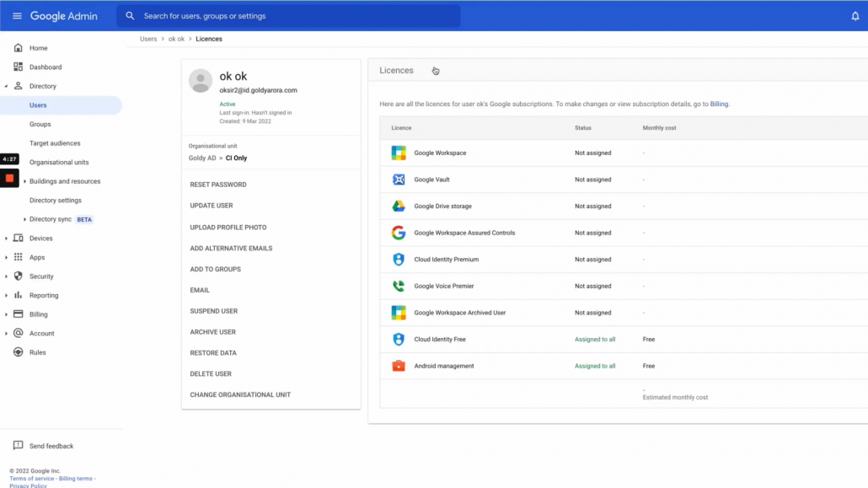
Task: Open Privacy Policy footer link
Action: coord(29,485)
